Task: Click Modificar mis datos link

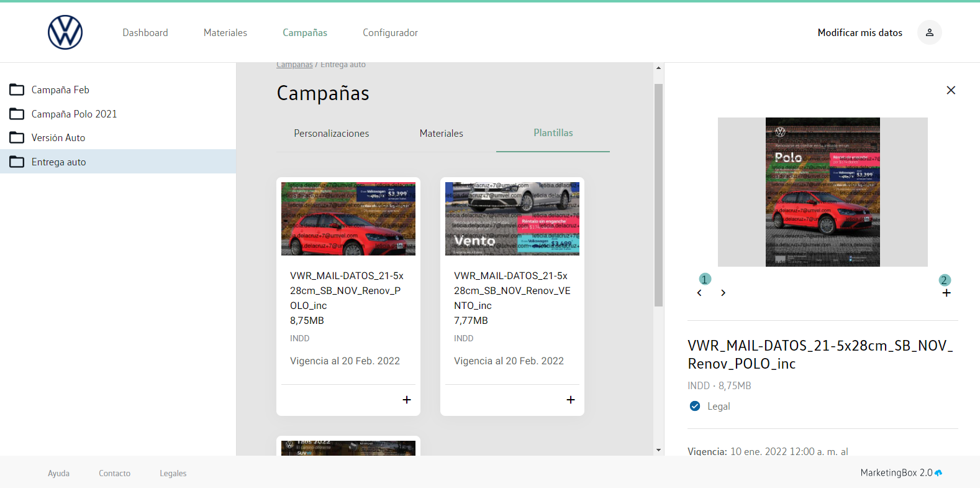Action: tap(860, 32)
